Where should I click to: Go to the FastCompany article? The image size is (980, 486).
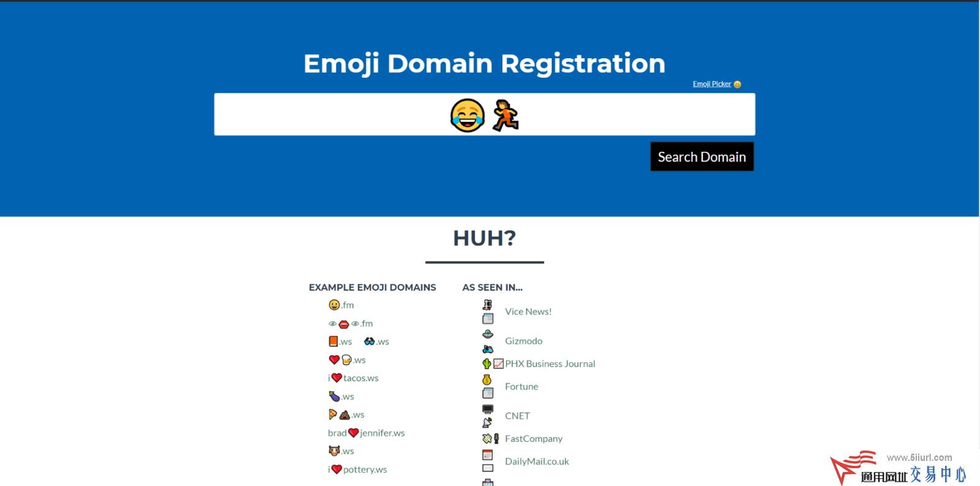[x=533, y=438]
